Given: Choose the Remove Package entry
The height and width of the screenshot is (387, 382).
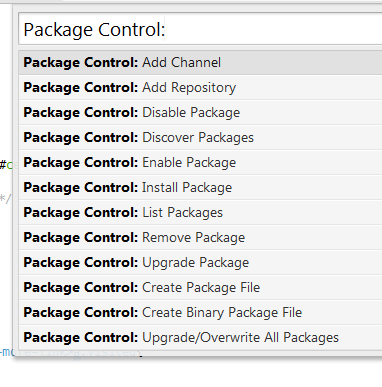Looking at the screenshot, I should tap(200, 238).
